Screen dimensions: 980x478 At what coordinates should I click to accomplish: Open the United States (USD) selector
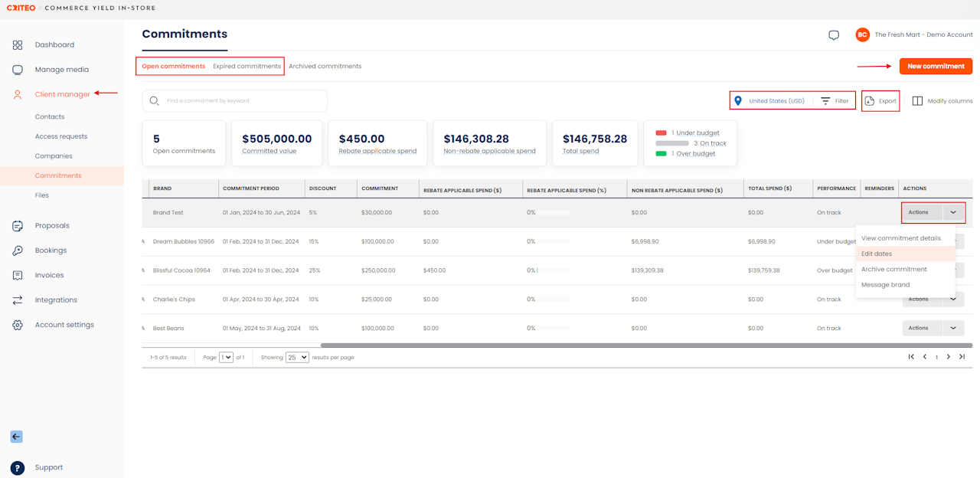pyautogui.click(x=769, y=101)
